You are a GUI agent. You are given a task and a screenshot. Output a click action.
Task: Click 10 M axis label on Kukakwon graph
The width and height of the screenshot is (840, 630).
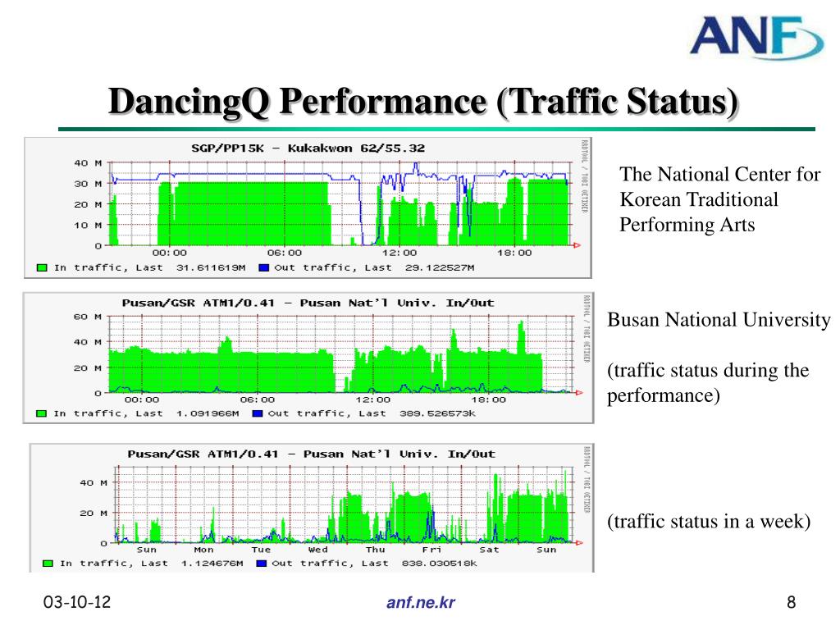coord(88,226)
